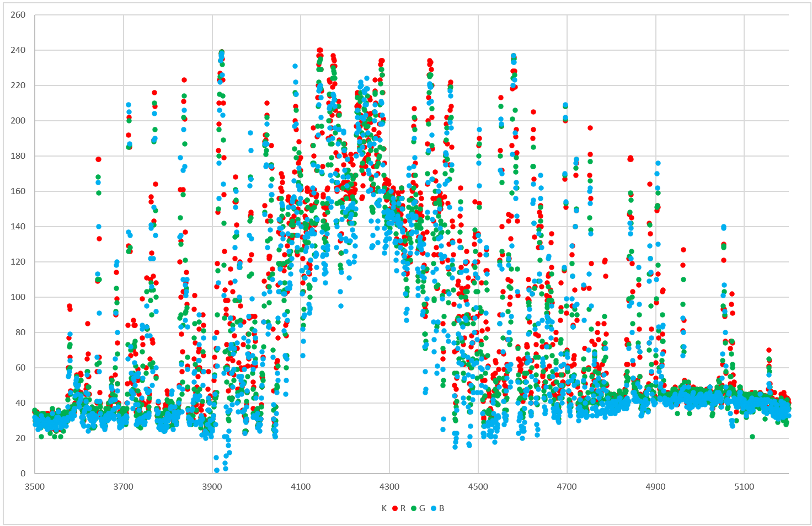Viewport: 812px width, 526px height.
Task: Click the 5100 horizontal axis label
Action: coord(744,486)
